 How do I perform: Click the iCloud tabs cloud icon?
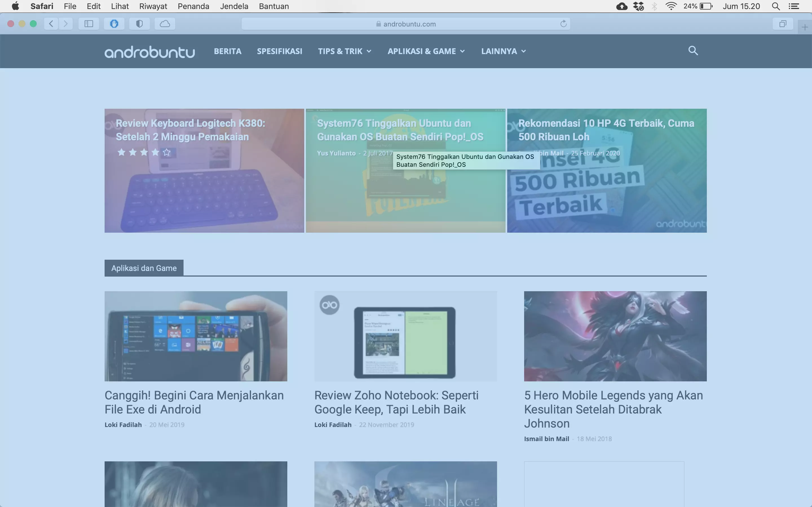point(164,23)
